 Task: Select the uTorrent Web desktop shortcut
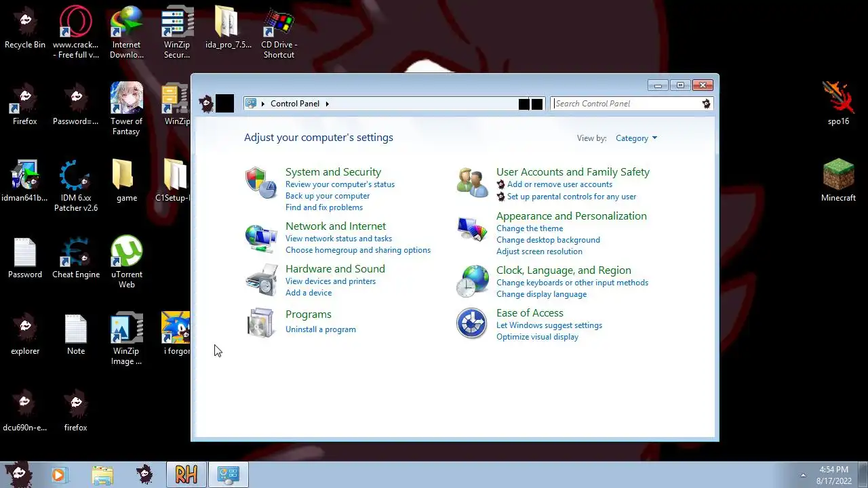(127, 262)
